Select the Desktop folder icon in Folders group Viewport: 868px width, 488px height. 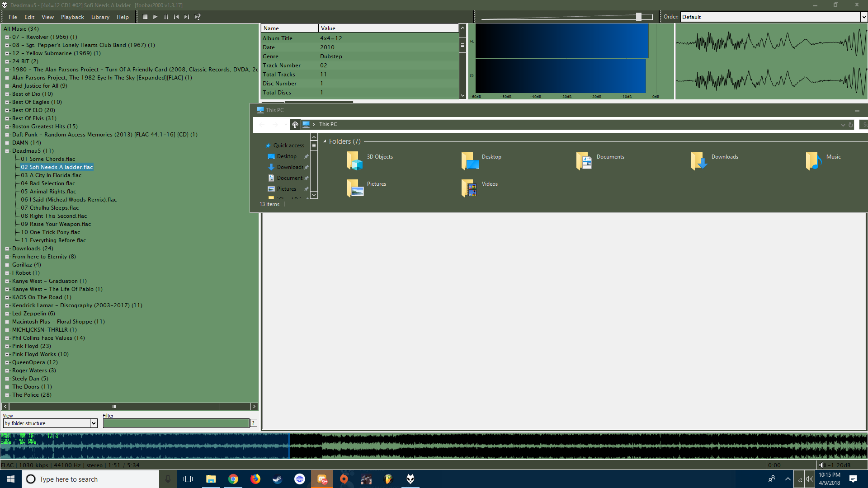[470, 160]
